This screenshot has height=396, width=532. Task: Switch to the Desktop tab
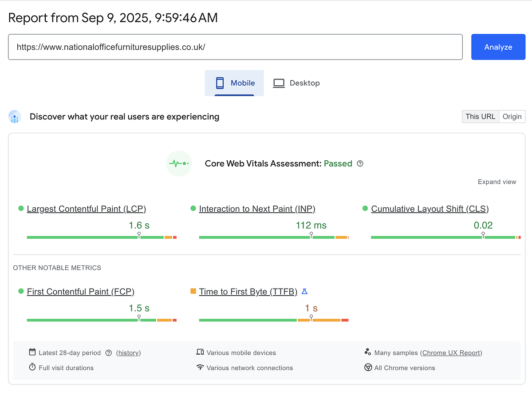click(296, 83)
